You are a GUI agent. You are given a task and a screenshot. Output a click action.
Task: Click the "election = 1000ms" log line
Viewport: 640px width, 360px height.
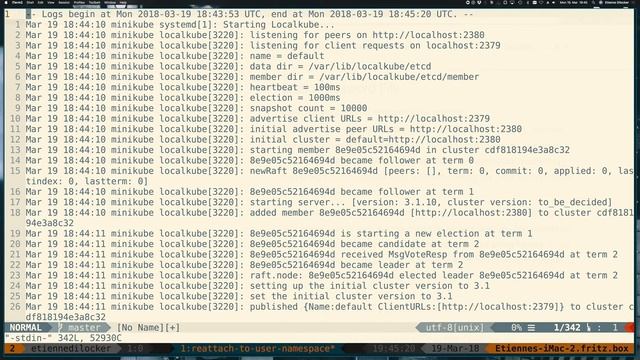coord(183,98)
